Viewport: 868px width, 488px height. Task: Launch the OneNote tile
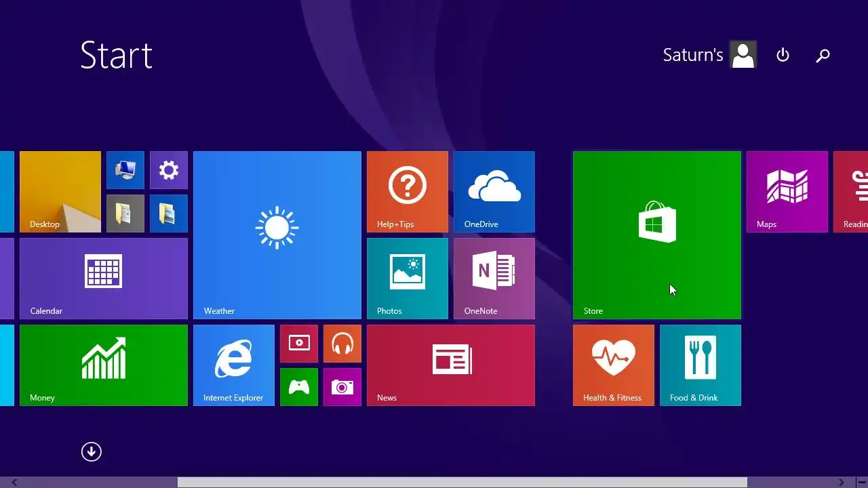pos(494,279)
